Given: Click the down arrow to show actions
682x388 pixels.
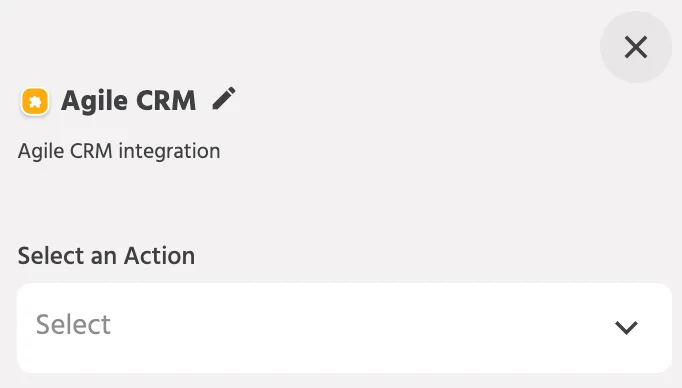Looking at the screenshot, I should [626, 327].
